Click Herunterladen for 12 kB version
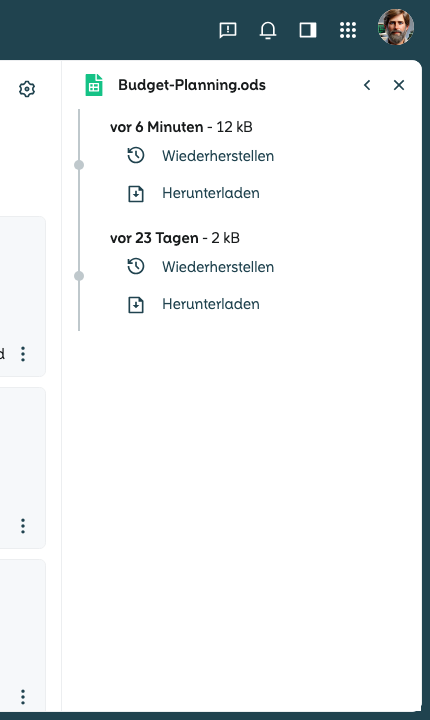 click(x=211, y=193)
